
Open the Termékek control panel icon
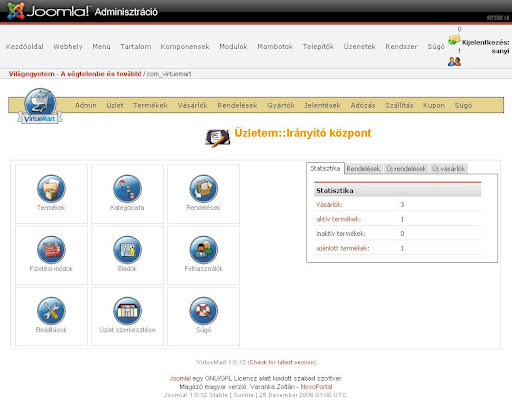click(x=51, y=189)
